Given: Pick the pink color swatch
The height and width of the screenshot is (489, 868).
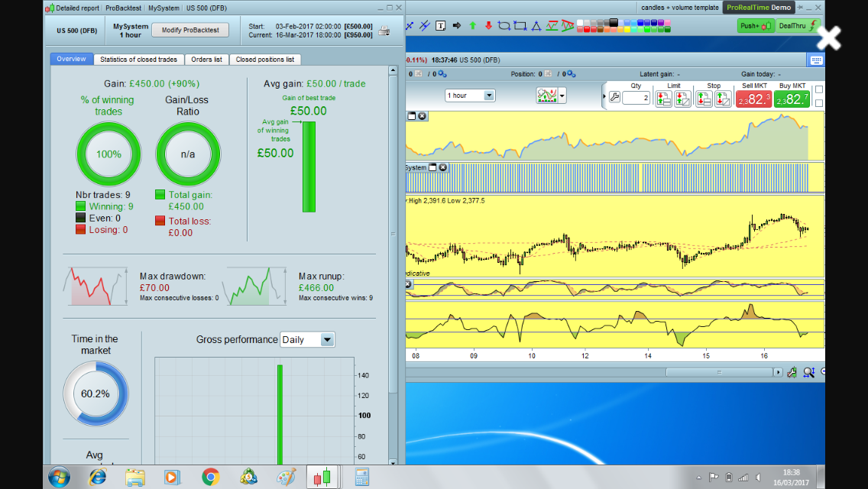Looking at the screenshot, I should (667, 23).
